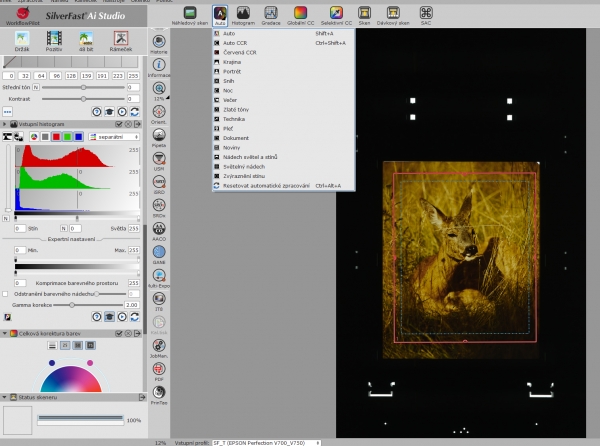Undock the Vstupní histogram panel arrow

(x=137, y=124)
